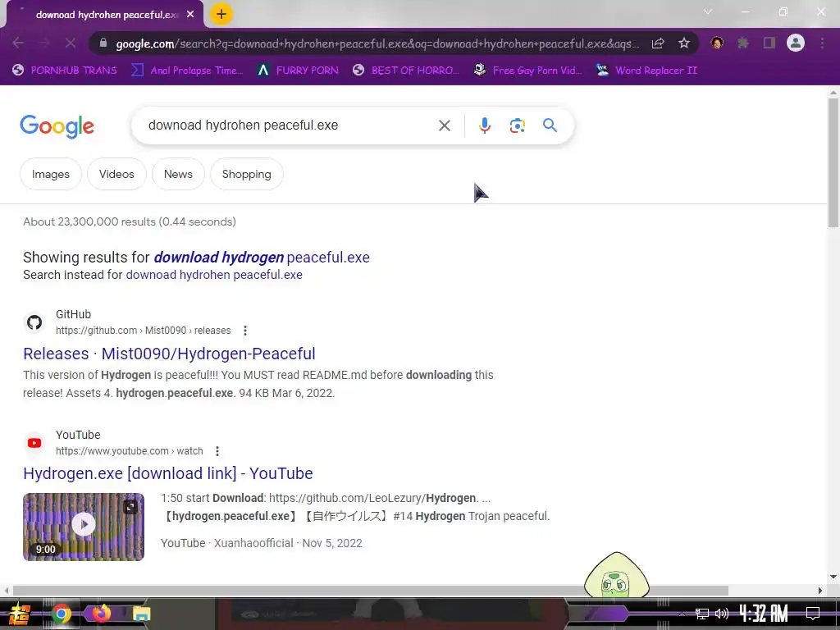This screenshot has width=840, height=630.
Task: Switch to the Videos results tab
Action: click(x=116, y=174)
